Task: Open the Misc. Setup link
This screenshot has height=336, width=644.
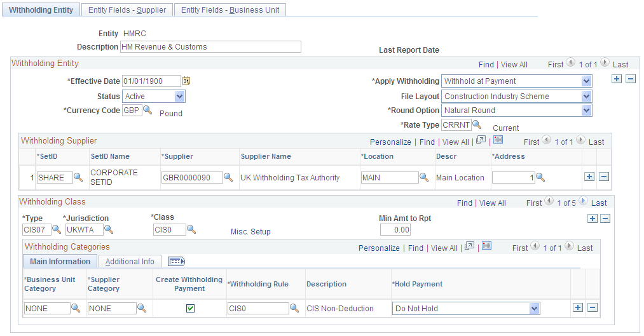Action: click(x=250, y=231)
